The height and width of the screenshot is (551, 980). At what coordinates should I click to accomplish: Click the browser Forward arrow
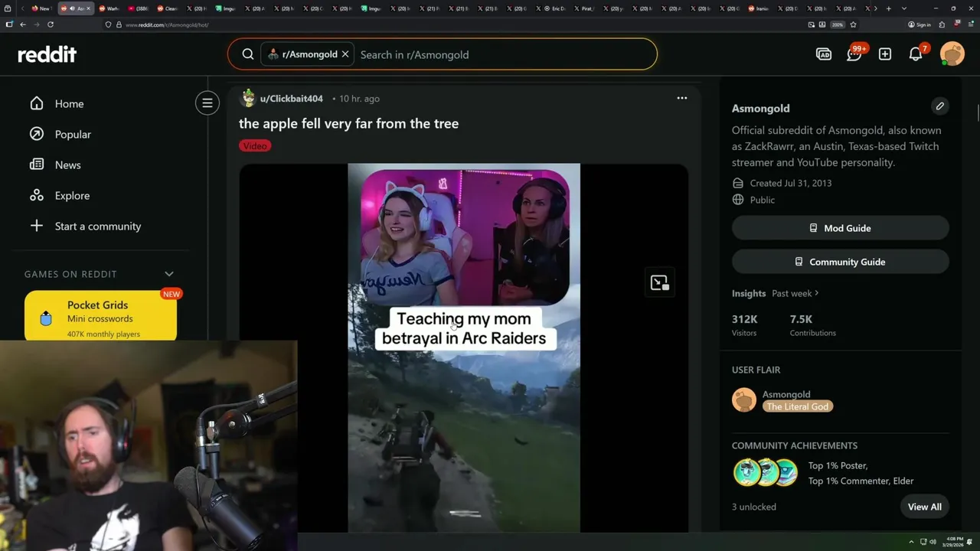pyautogui.click(x=37, y=24)
